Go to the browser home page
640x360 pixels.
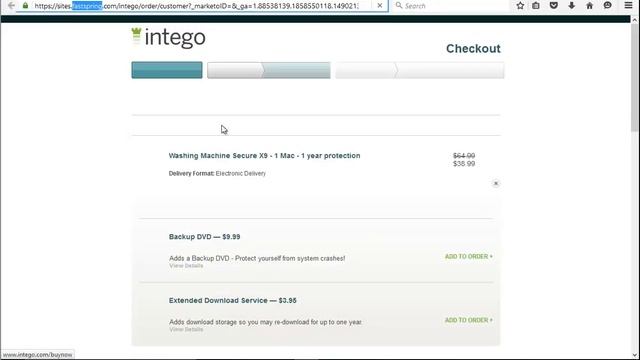(x=589, y=6)
